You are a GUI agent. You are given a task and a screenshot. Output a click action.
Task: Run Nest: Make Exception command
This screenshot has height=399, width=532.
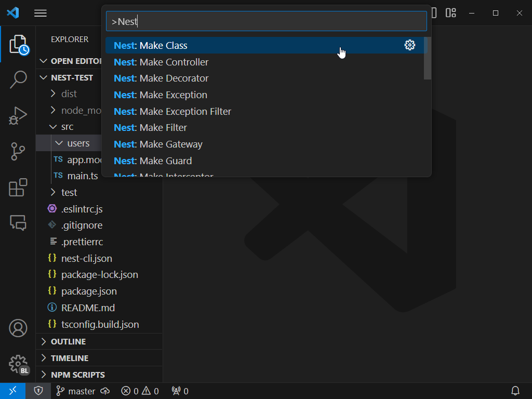pos(264,95)
